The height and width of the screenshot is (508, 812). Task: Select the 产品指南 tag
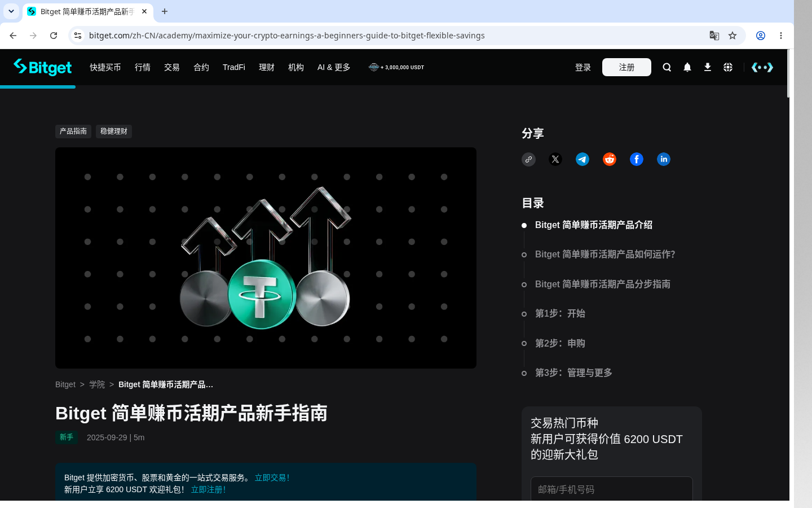tap(73, 132)
